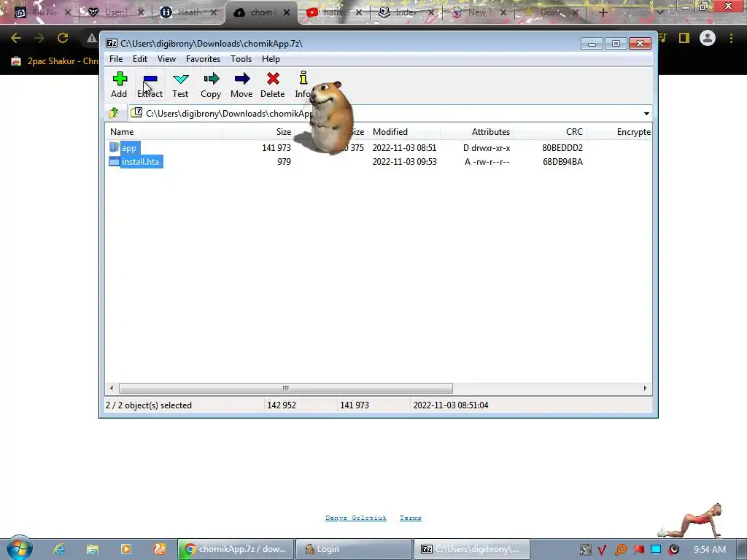Viewport: 747px width, 560px height.
Task: Click horizontal scrollbar right arrow
Action: tap(645, 388)
